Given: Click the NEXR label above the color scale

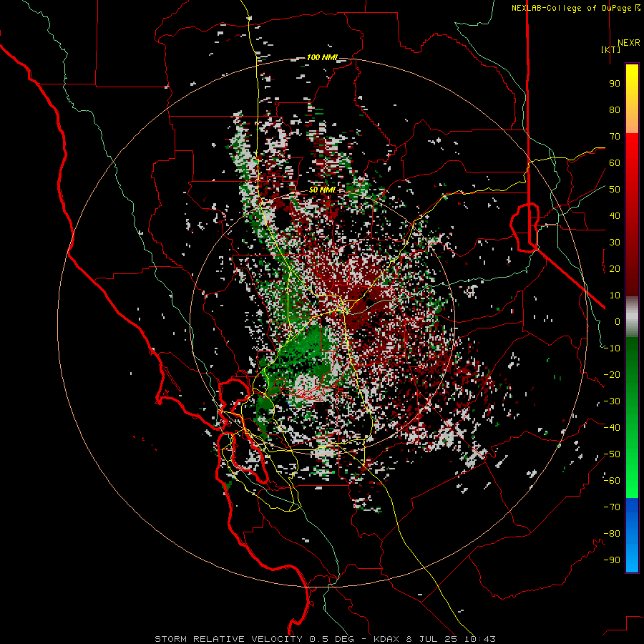Looking at the screenshot, I should click(628, 43).
